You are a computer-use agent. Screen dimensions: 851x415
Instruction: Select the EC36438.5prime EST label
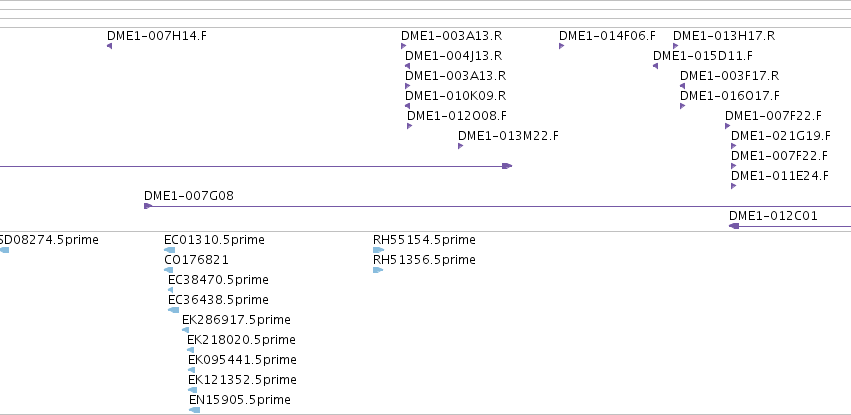pos(218,301)
